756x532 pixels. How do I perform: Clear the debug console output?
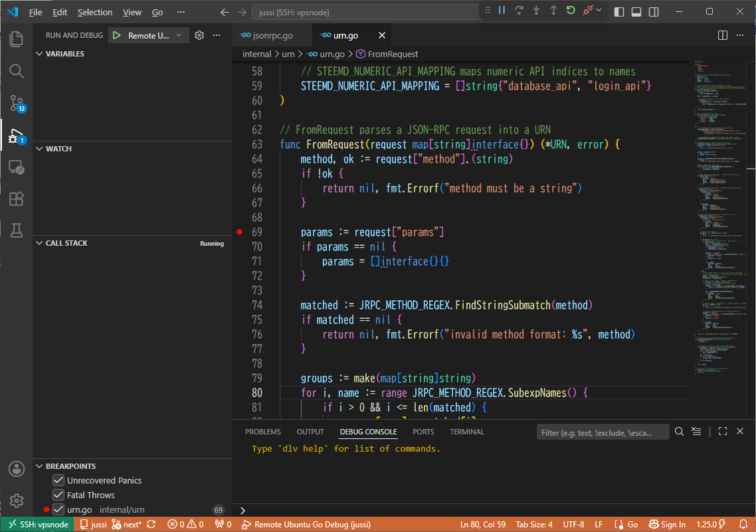(x=696, y=431)
